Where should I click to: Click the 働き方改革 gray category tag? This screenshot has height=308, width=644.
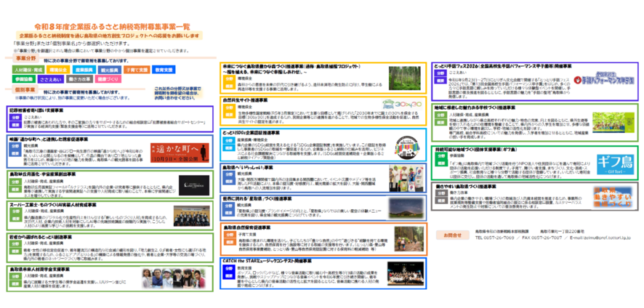(80, 79)
